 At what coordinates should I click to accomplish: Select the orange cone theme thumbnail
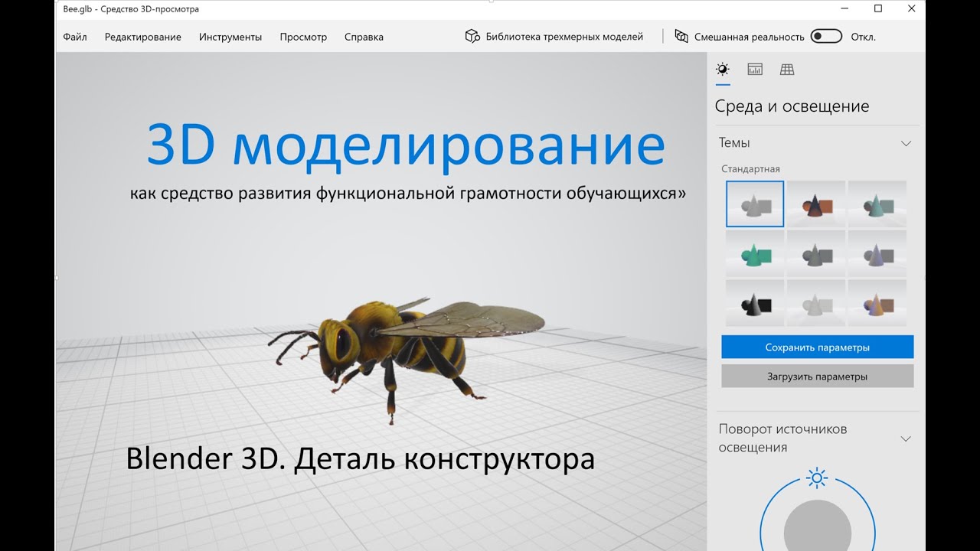(816, 204)
